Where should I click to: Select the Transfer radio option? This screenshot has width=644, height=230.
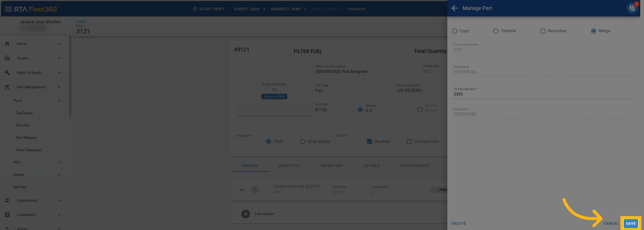(496, 31)
